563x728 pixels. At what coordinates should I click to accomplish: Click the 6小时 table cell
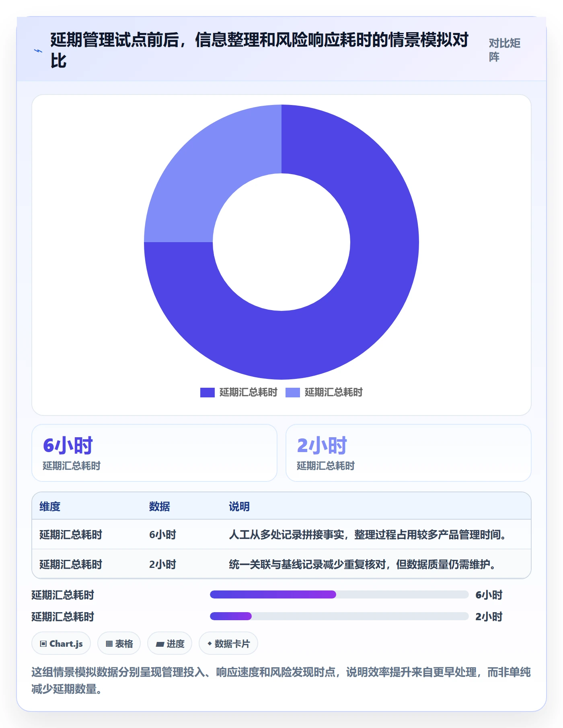(x=163, y=535)
